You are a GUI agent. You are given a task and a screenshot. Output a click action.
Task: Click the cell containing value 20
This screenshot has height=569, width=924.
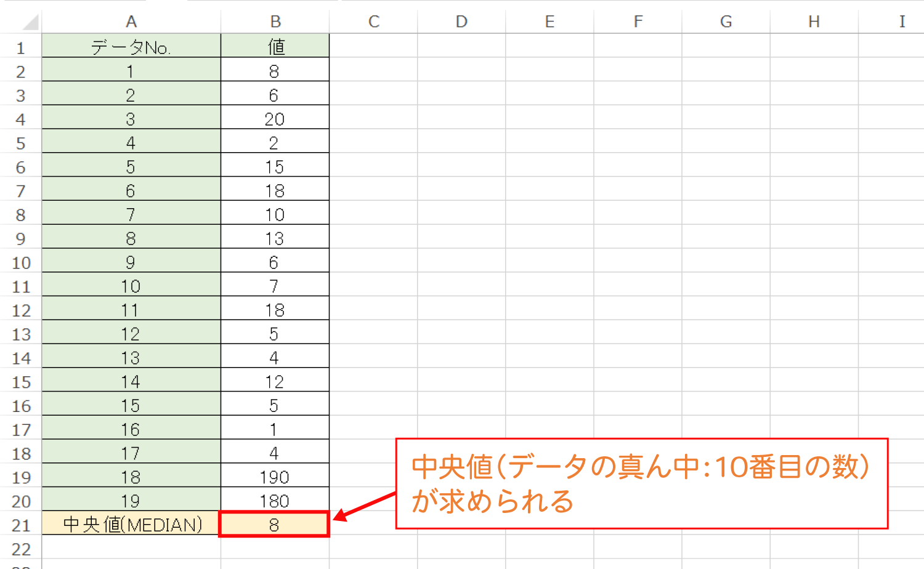274,117
